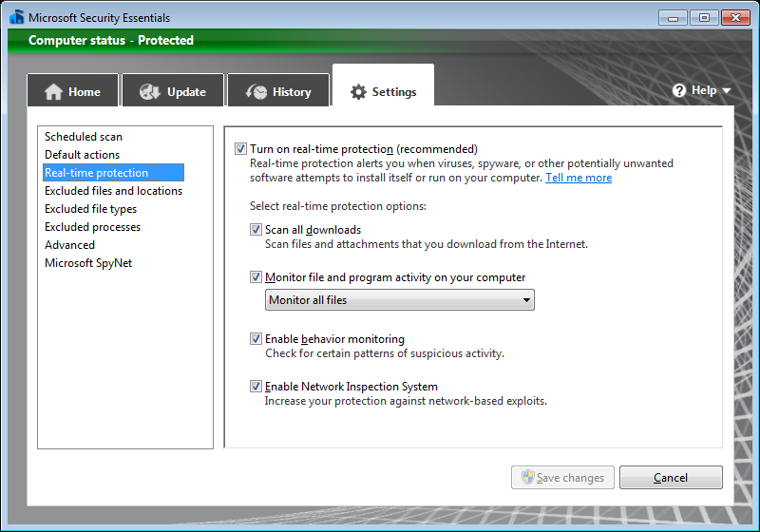The image size is (760, 532).
Task: Open the Monitor all files dropdown
Action: 399,300
